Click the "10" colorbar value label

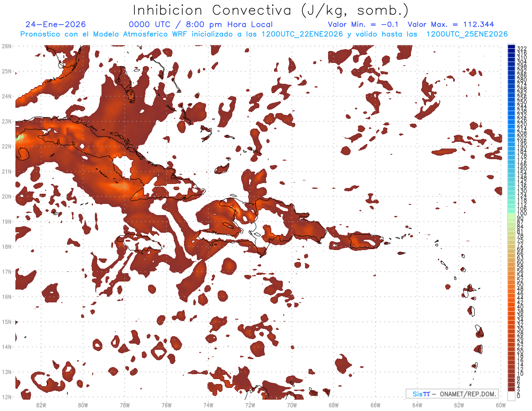[x=520, y=374]
